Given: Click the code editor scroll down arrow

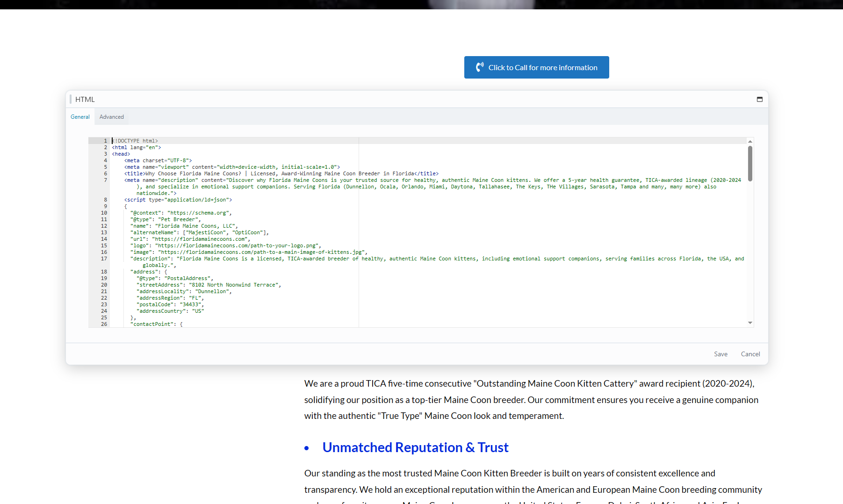Looking at the screenshot, I should tap(750, 323).
